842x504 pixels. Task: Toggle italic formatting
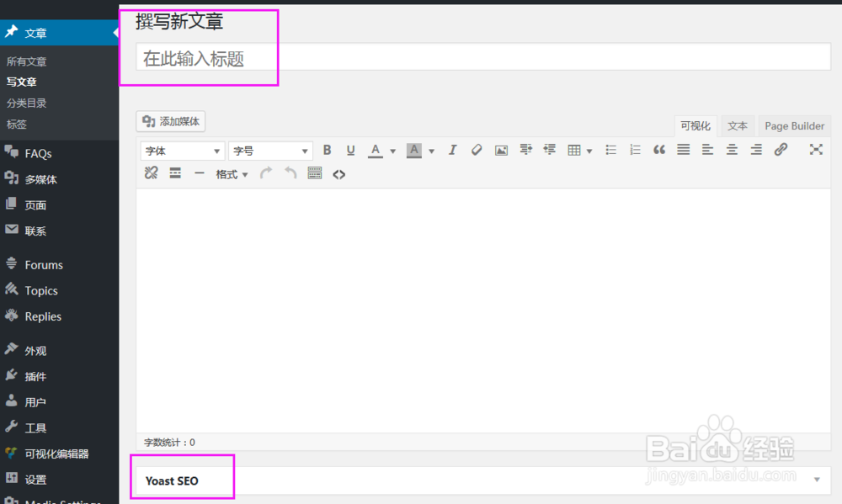[x=453, y=151]
